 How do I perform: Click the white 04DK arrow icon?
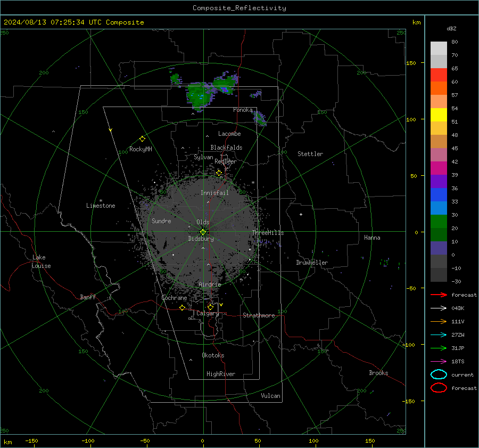pos(439,308)
